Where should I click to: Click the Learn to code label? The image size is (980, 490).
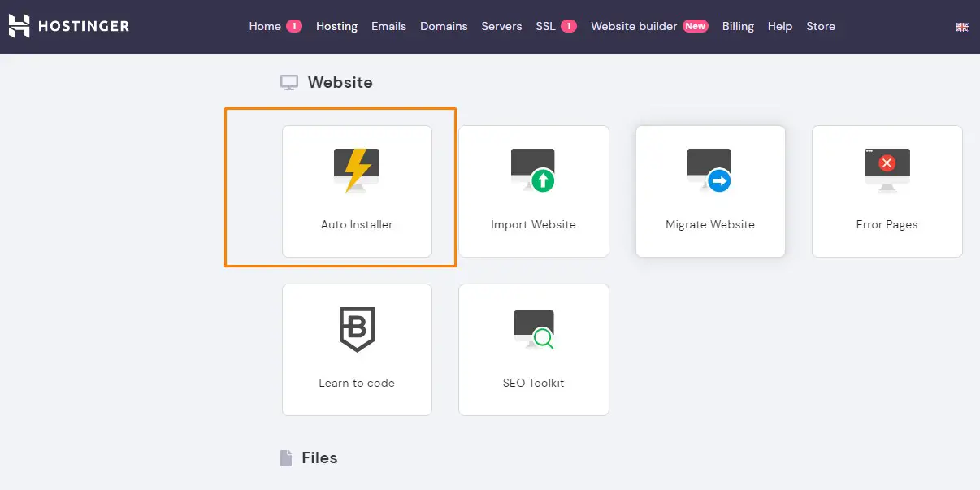(x=357, y=383)
